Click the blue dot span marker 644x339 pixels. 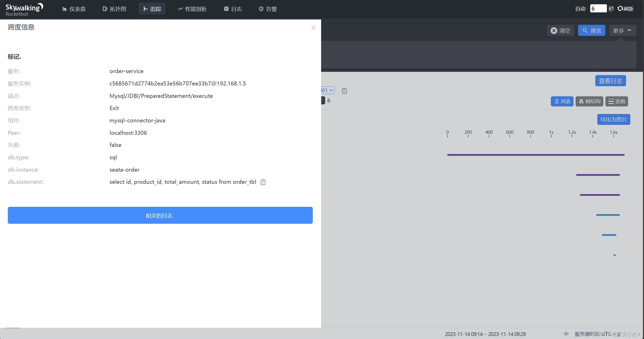pos(615,255)
